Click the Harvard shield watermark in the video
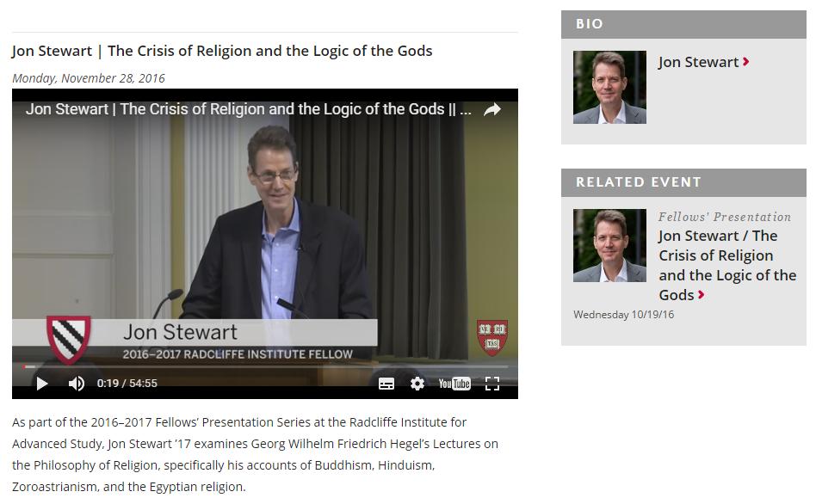Viewport: 816px width, 504px height. [491, 337]
